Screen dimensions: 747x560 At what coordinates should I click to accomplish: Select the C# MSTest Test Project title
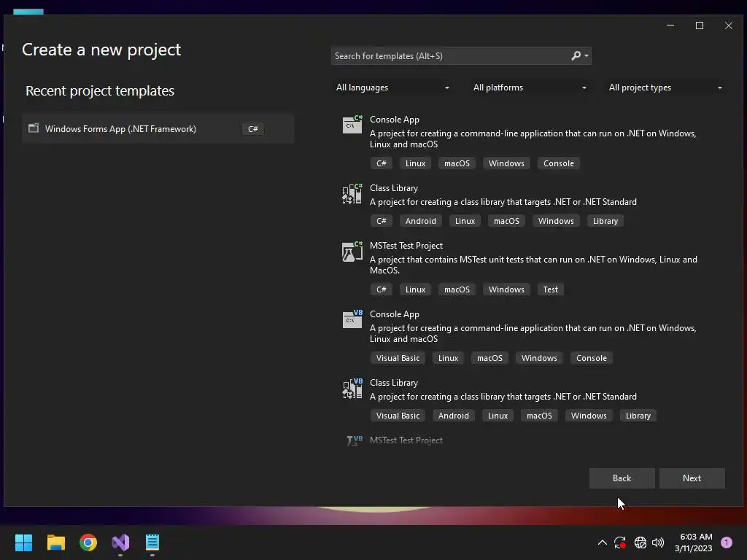(406, 246)
